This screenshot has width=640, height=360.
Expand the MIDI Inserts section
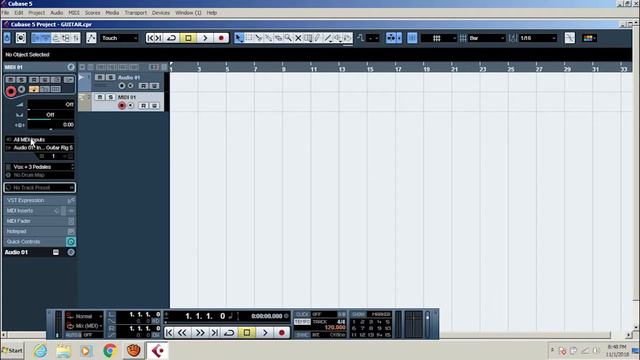[x=40, y=211]
